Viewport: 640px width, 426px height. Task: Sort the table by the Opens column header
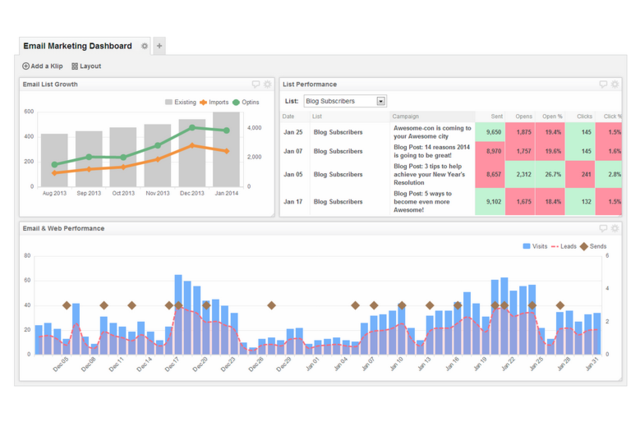click(524, 116)
